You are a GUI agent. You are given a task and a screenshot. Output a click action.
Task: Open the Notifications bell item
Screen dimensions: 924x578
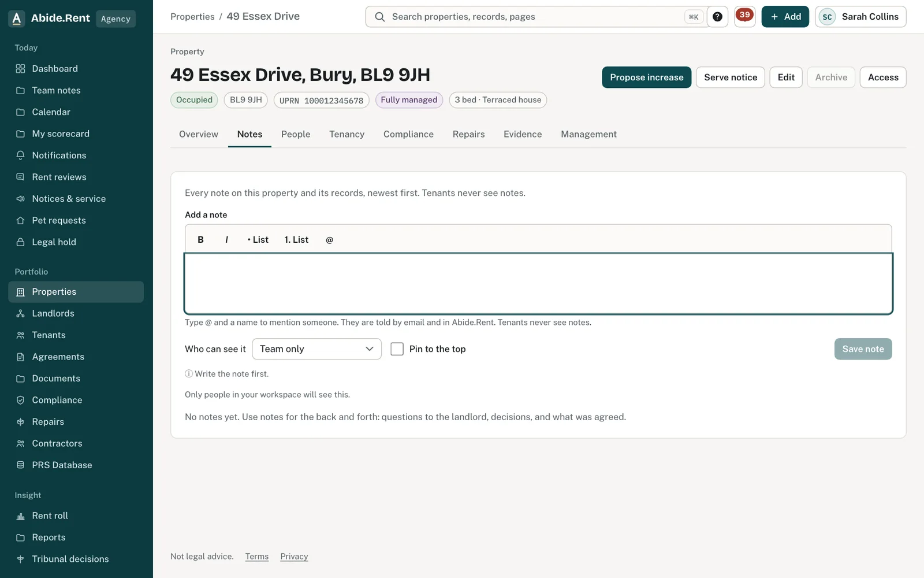[x=76, y=155]
